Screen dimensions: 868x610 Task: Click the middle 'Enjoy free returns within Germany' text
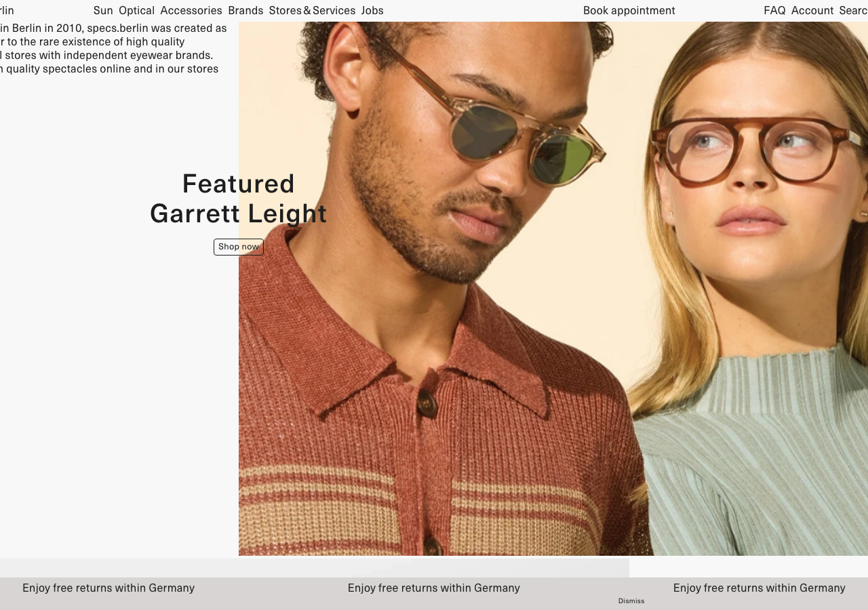[434, 588]
